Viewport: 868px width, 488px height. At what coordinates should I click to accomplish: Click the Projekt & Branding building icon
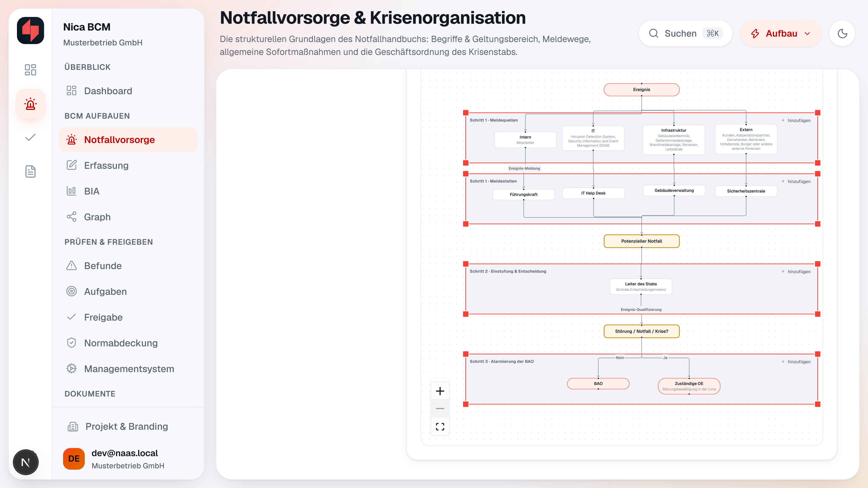click(73, 427)
